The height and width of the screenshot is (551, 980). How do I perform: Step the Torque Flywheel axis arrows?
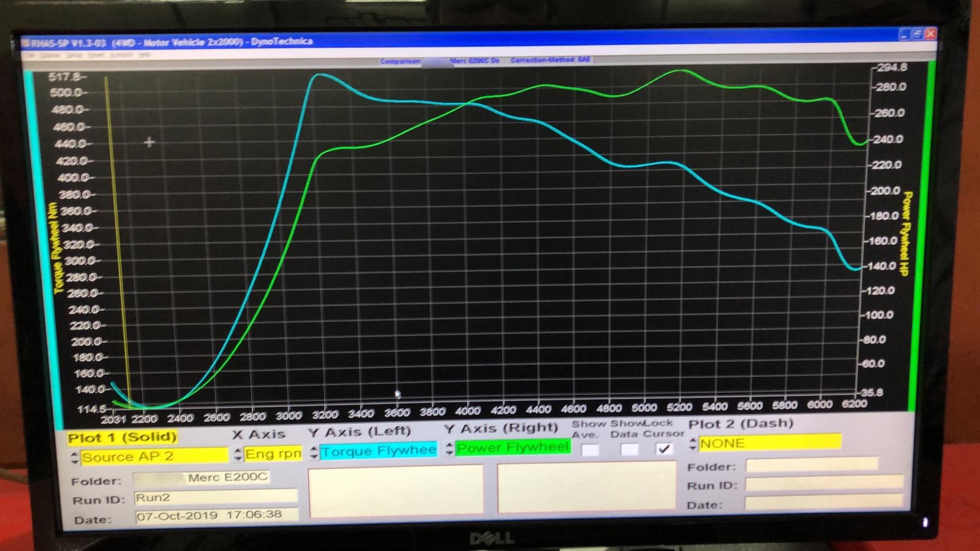(314, 452)
